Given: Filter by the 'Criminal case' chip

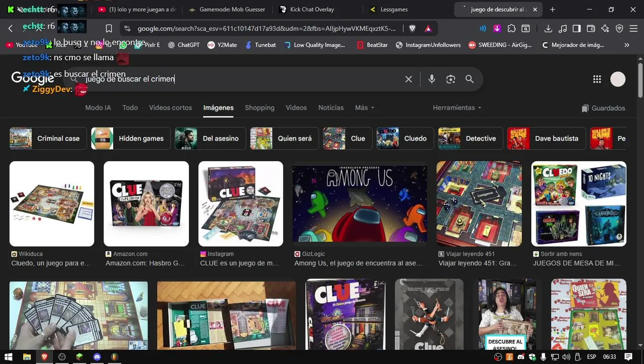Looking at the screenshot, I should pyautogui.click(x=48, y=139).
